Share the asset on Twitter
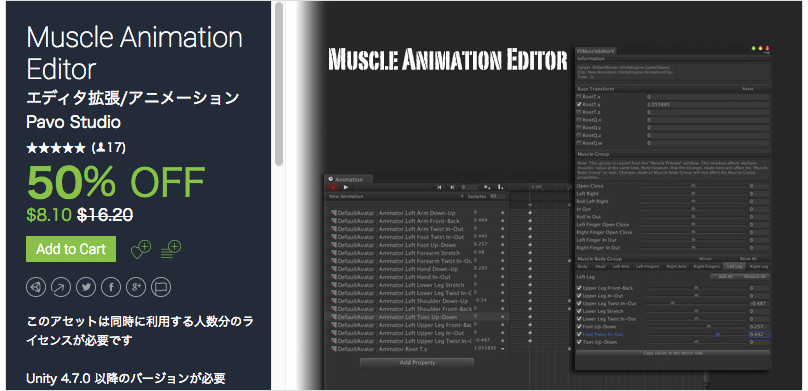Image resolution: width=808 pixels, height=391 pixels. [86, 287]
